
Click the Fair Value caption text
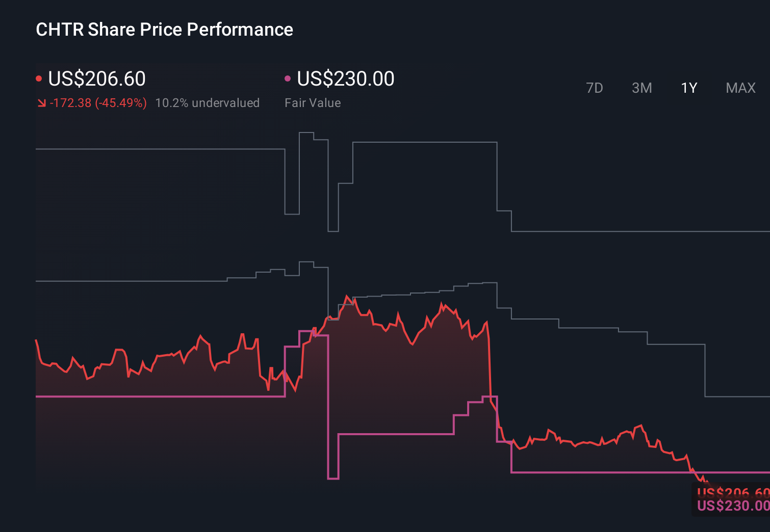tap(313, 102)
